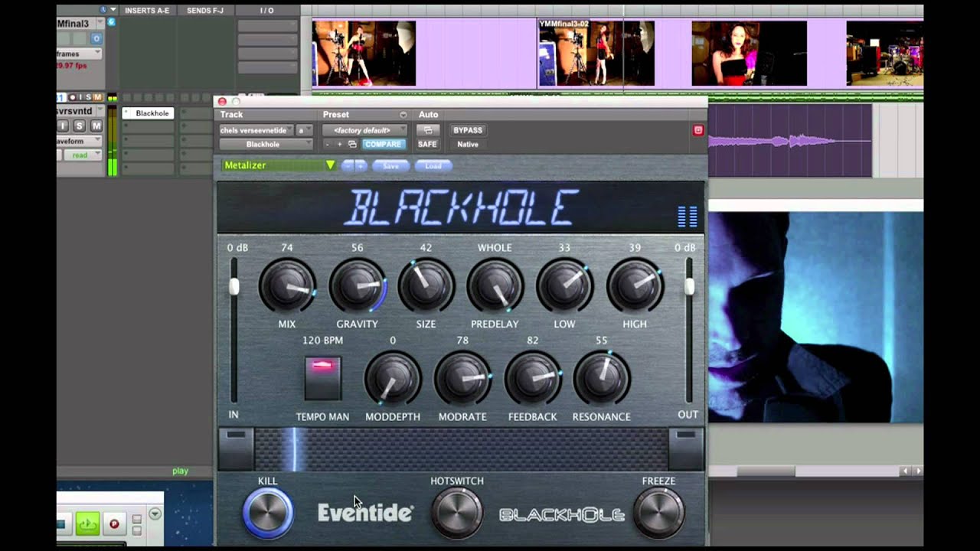
Task: Open the plugin automation enable window icon
Action: [428, 130]
